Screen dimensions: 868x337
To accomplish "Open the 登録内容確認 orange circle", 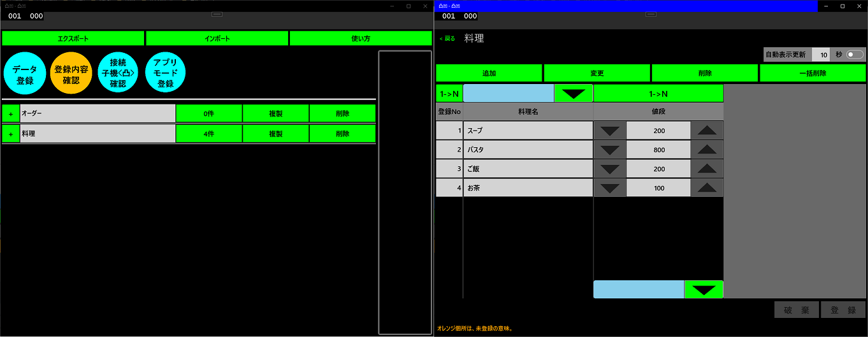I will (71, 73).
